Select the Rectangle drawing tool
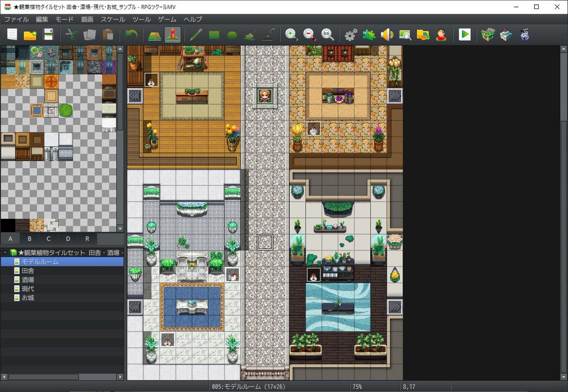568x392 pixels. (214, 34)
